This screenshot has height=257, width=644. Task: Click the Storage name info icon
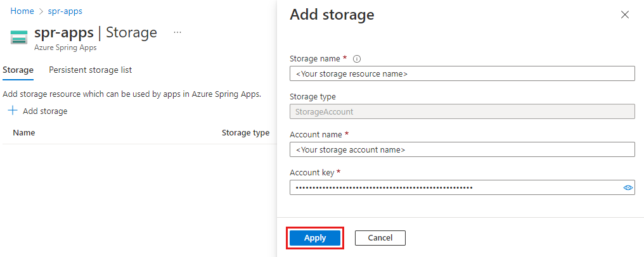pos(357,59)
